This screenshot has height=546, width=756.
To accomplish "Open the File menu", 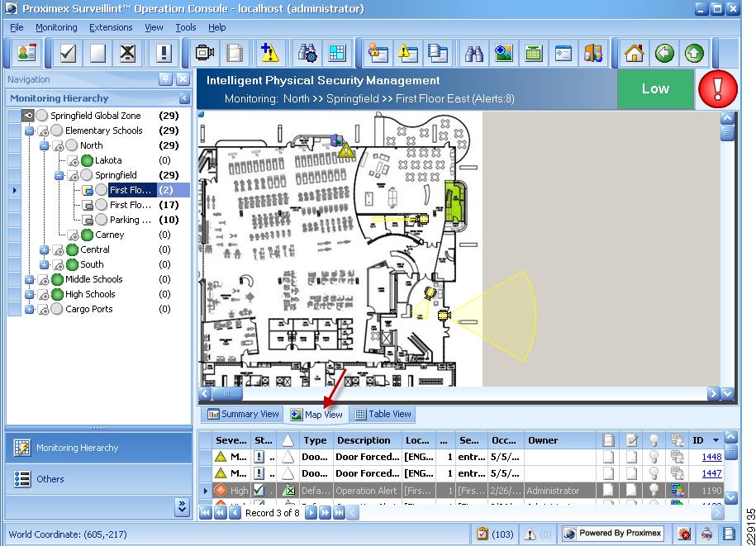I will (x=17, y=27).
